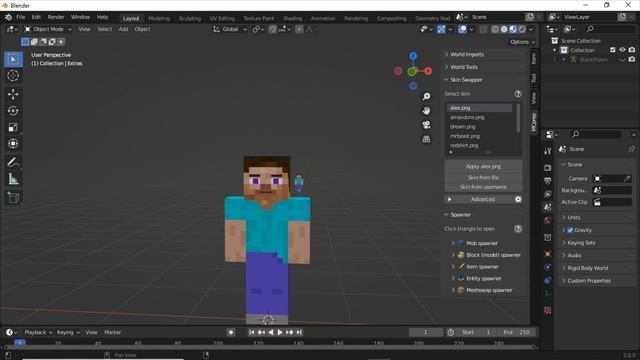Pick the Add Cube tool
Viewport: 640px width, 360px height.
click(x=13, y=198)
